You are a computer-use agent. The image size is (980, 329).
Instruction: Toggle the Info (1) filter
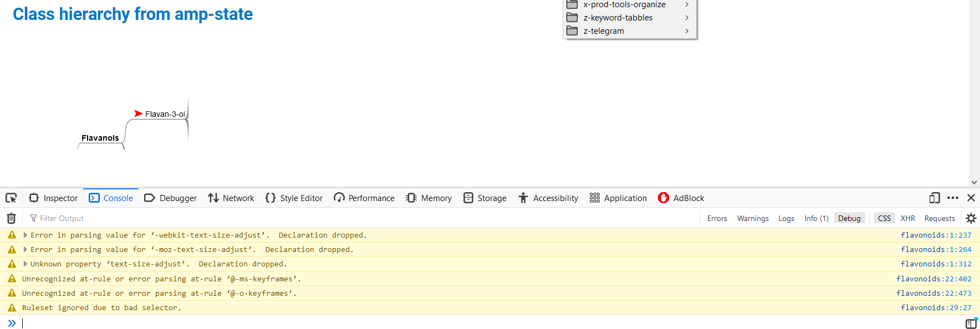(x=816, y=218)
